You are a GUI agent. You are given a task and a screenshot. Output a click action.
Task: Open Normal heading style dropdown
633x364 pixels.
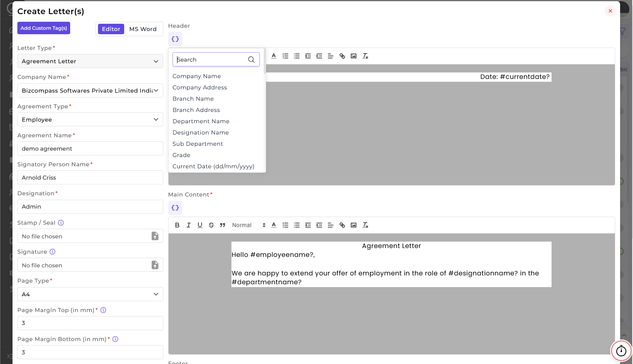(248, 225)
